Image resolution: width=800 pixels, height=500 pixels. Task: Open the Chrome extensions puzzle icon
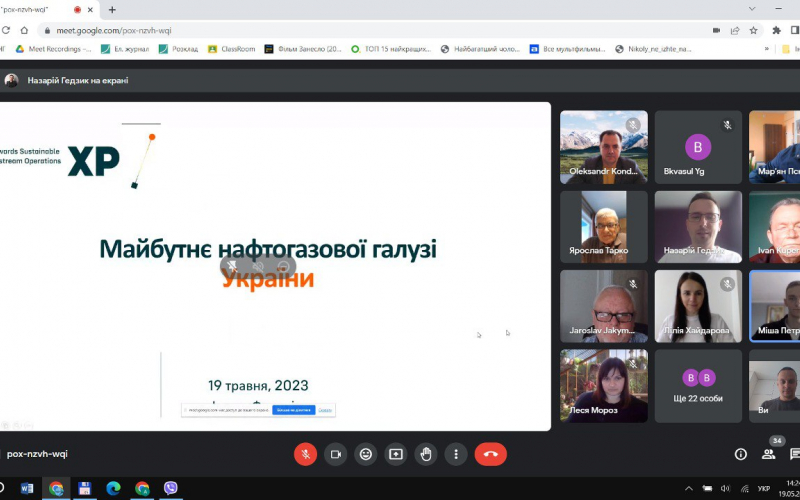tap(777, 31)
